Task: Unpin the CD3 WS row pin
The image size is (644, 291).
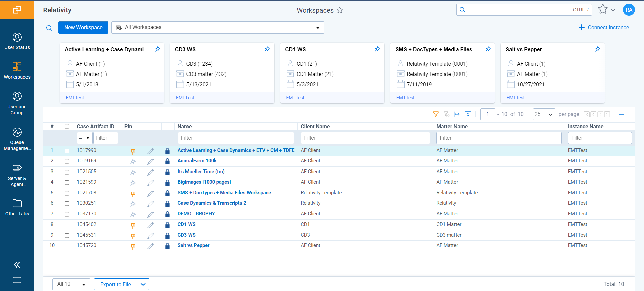Action: (133, 236)
